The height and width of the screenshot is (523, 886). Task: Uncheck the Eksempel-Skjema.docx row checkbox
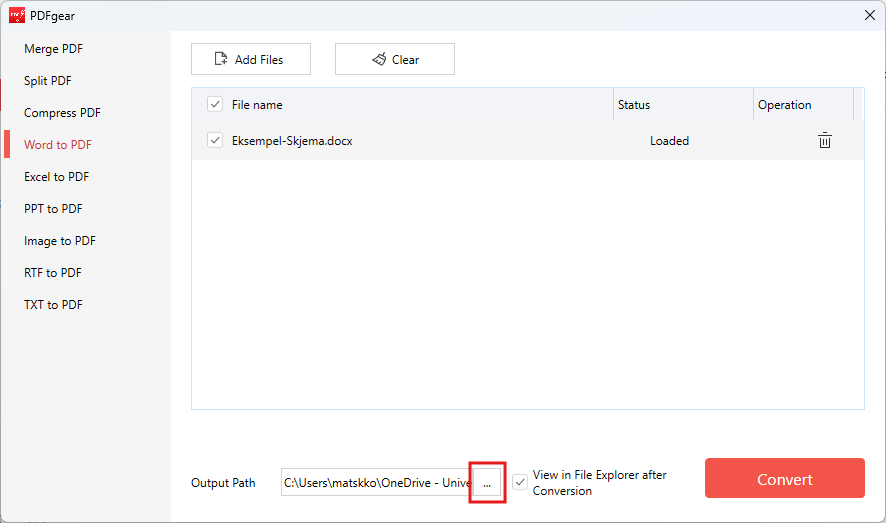[x=215, y=140]
